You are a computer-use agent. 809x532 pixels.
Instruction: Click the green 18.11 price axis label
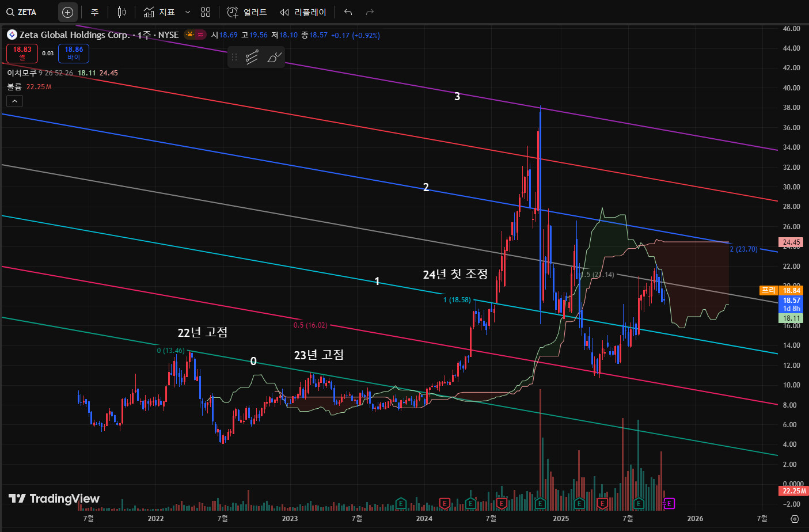792,318
